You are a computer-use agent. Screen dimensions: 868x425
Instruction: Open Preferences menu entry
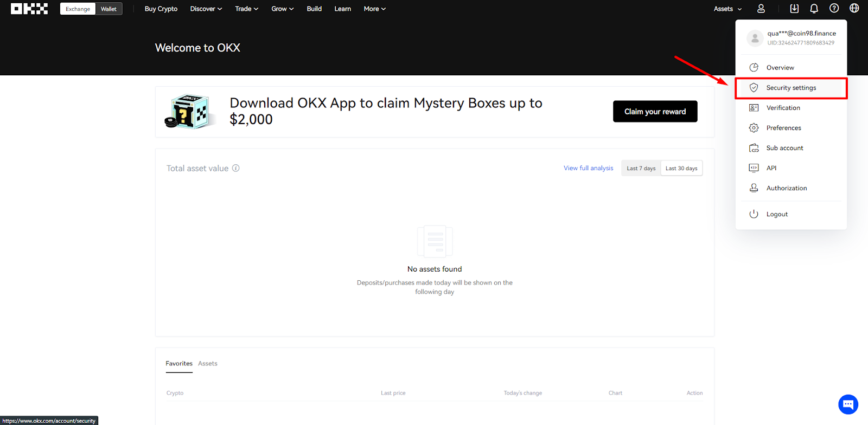pyautogui.click(x=791, y=128)
